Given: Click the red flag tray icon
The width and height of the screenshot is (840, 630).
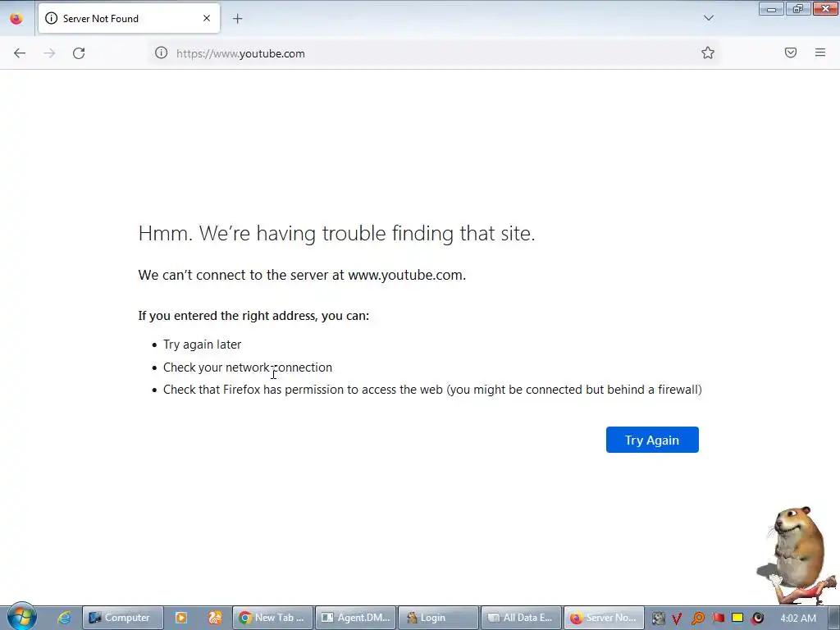Looking at the screenshot, I should [x=718, y=619].
